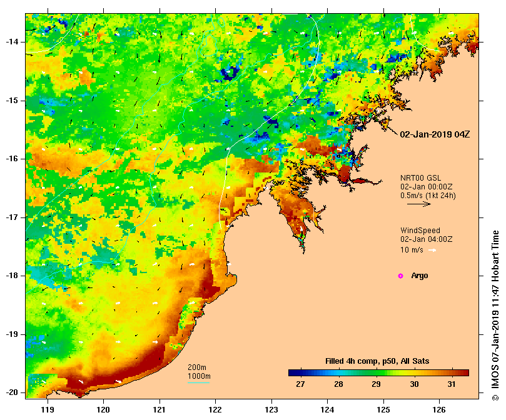Click the latitude axis label -18
Image resolution: width=506 pixels, height=420 pixels.
tap(12, 276)
